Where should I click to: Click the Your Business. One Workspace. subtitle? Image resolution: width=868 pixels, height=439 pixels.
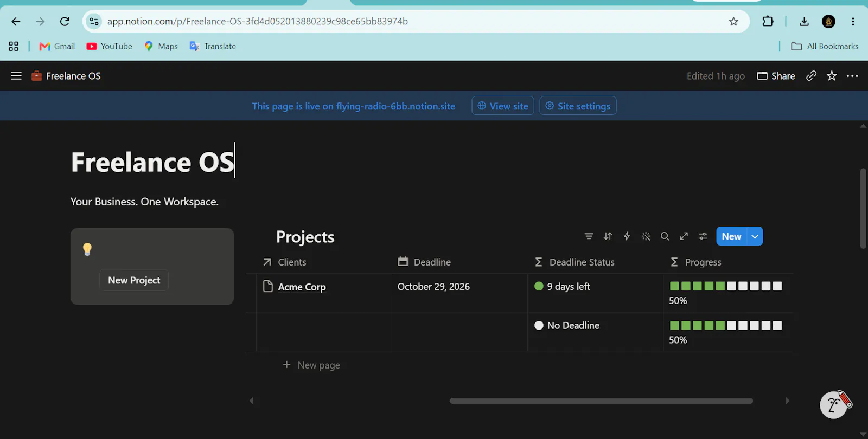point(144,202)
